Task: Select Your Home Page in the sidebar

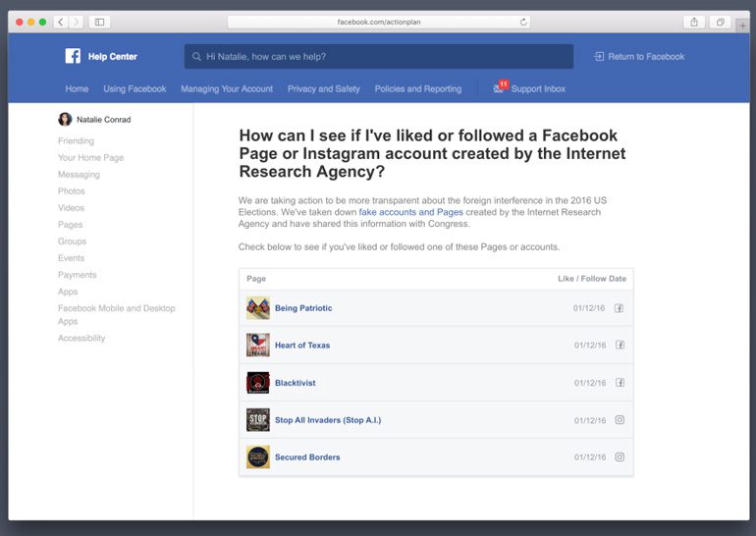Action: [x=90, y=158]
